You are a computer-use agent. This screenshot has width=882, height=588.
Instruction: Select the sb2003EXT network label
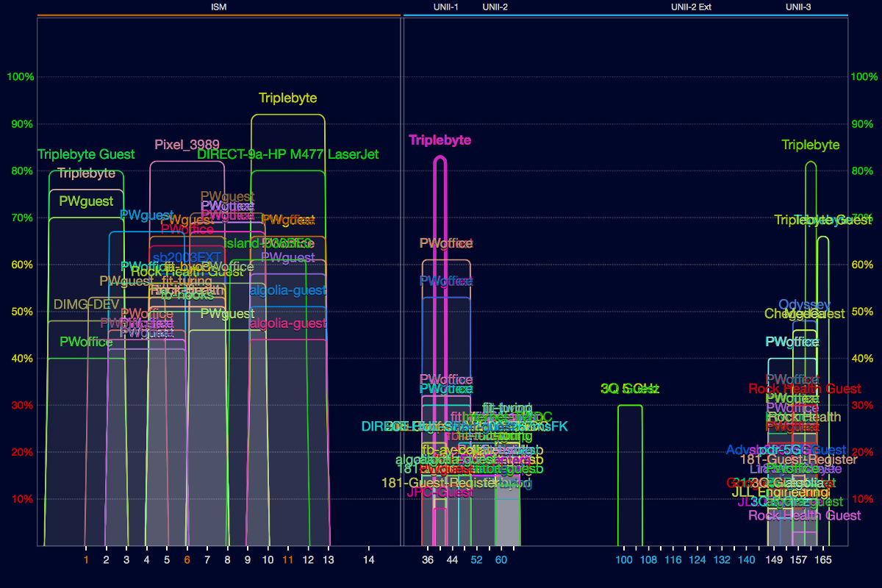187,257
